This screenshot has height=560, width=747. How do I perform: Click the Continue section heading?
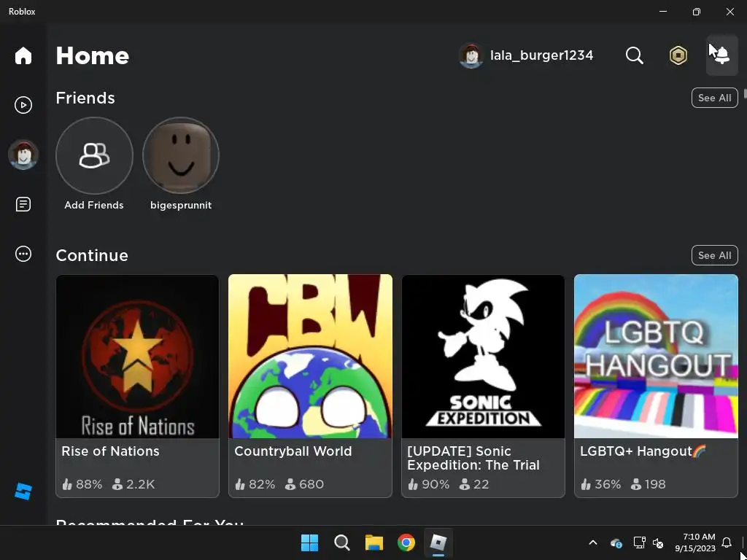coord(92,255)
